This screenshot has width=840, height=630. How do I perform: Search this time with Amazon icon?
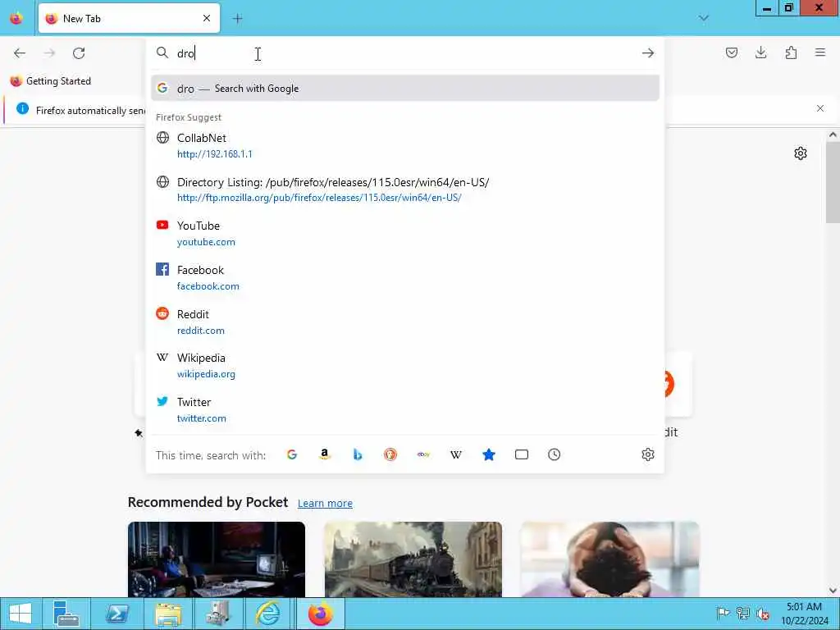[x=325, y=454]
